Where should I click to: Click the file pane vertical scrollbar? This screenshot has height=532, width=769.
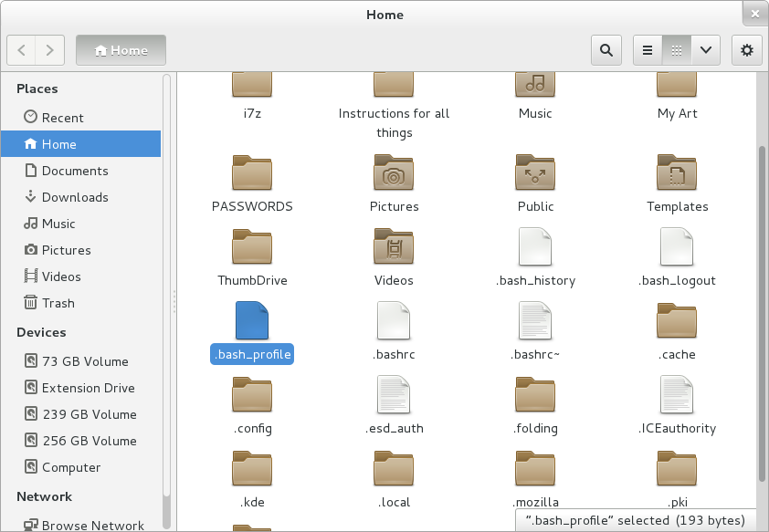762,314
